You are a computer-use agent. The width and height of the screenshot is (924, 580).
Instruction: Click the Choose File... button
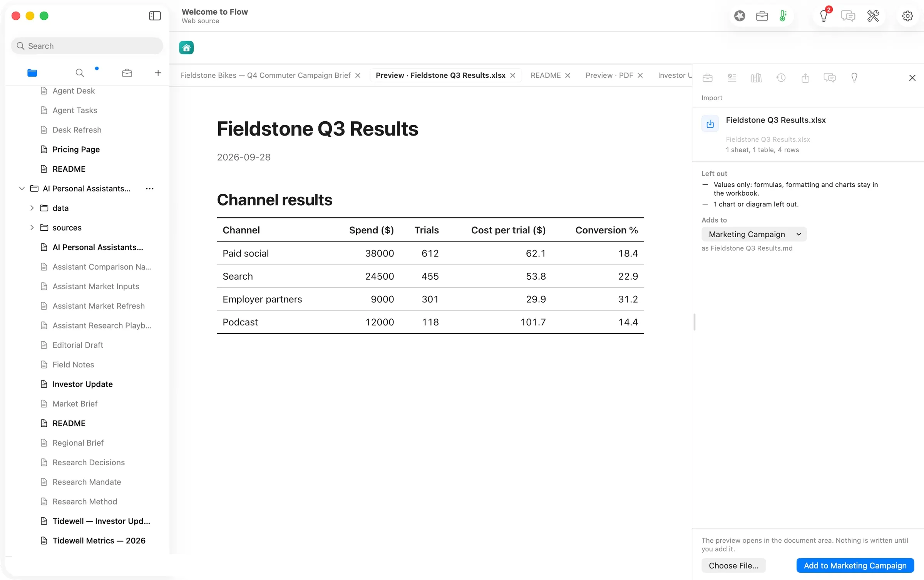click(x=733, y=565)
